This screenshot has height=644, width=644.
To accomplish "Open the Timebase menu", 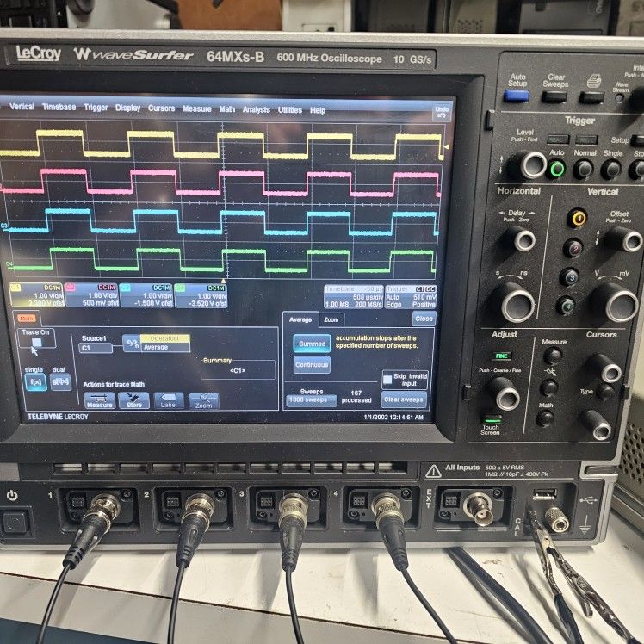I will tap(59, 108).
